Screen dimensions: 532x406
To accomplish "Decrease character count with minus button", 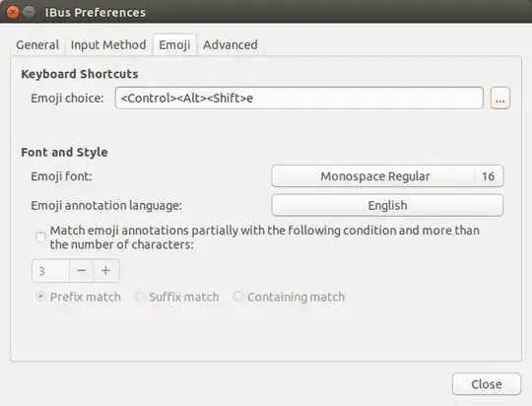I will point(82,271).
